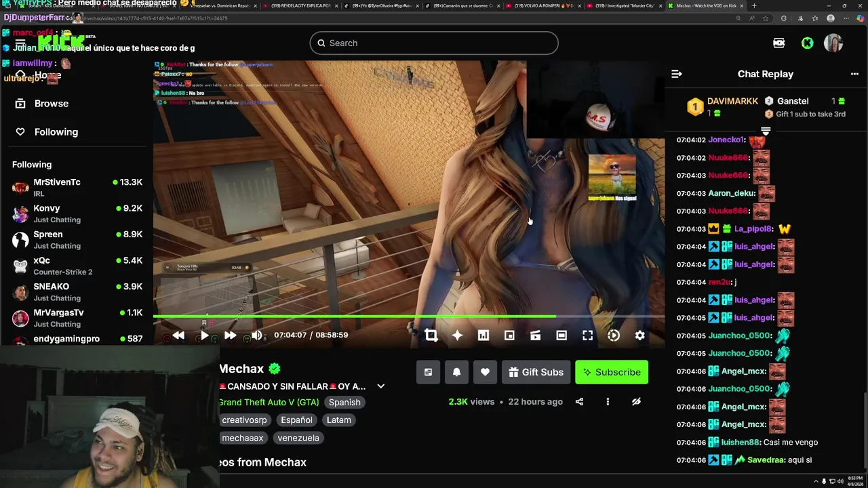
Task: Open endygamingpro channel in Following list
Action: pos(77,338)
